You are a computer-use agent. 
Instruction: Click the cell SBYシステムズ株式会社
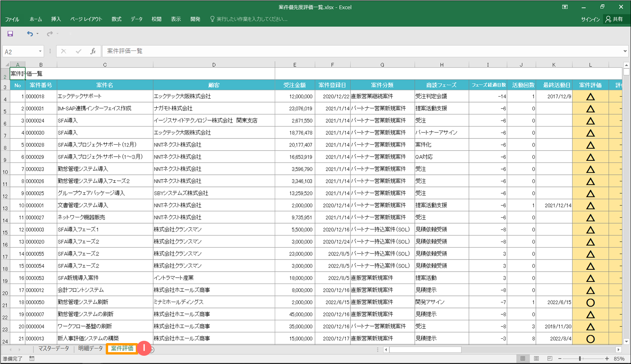tap(214, 193)
